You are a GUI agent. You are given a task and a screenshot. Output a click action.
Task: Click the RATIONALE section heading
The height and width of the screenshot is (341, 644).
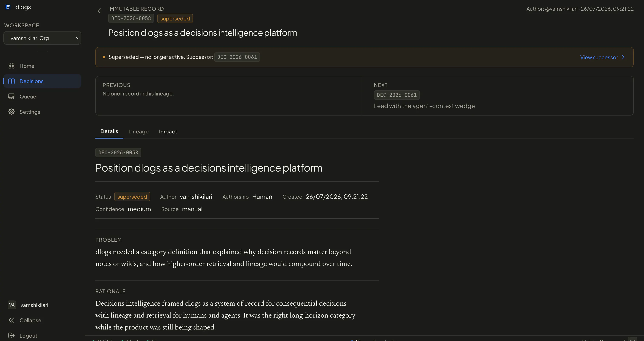point(111,292)
